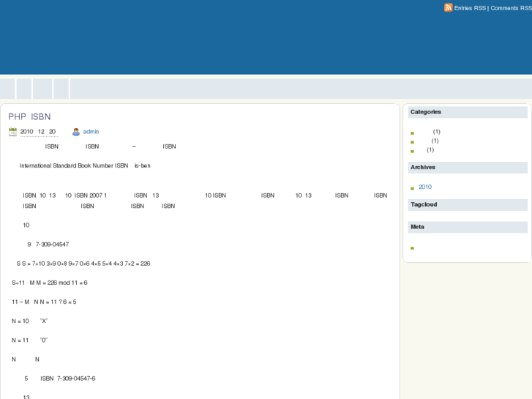532x399 pixels.
Task: Click the text 7-309-04547 after the 9
Action: coord(52,245)
